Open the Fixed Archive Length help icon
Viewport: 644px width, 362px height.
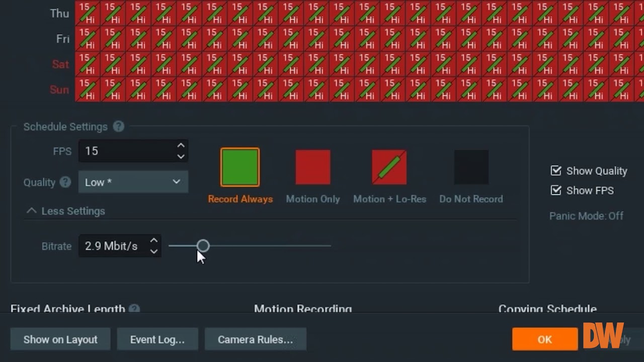pyautogui.click(x=134, y=309)
